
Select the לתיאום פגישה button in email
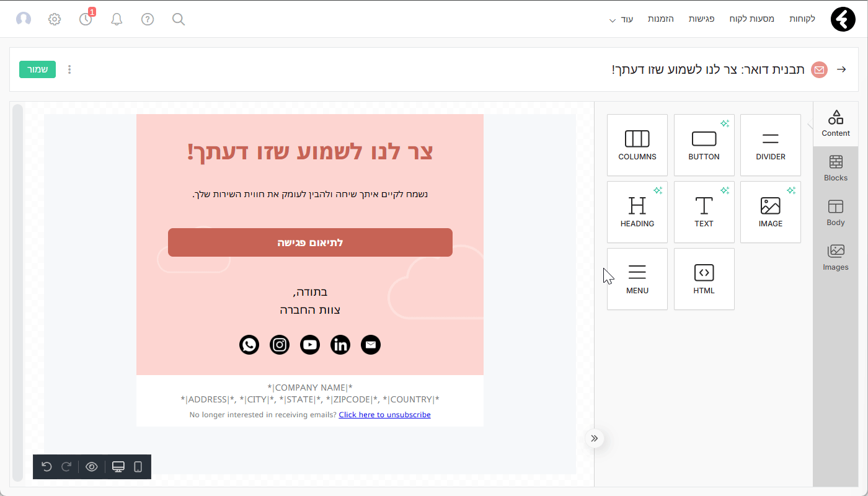click(310, 242)
